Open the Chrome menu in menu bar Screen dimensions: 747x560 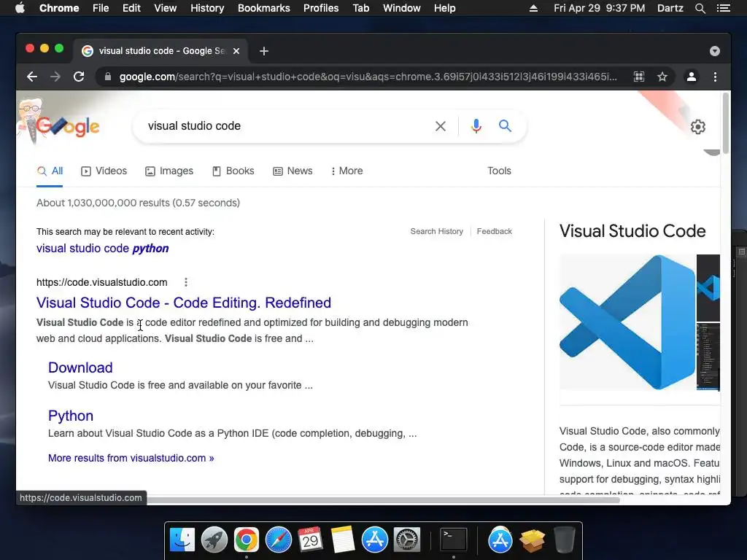pyautogui.click(x=59, y=8)
